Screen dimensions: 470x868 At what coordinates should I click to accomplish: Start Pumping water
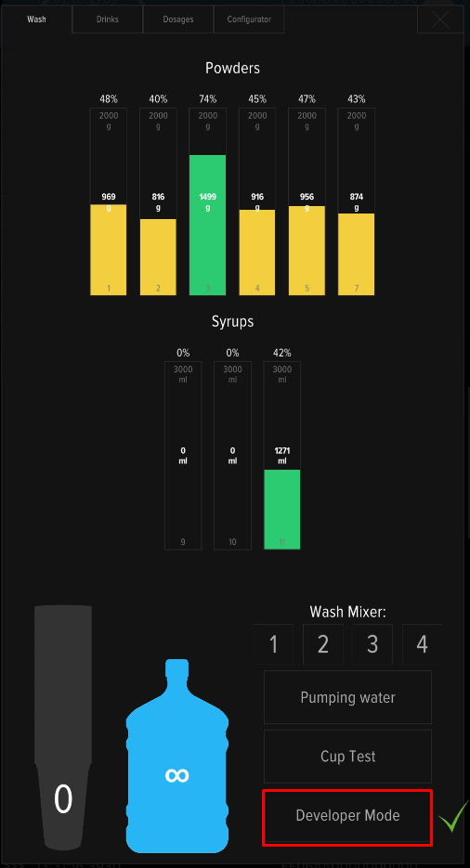[347, 697]
